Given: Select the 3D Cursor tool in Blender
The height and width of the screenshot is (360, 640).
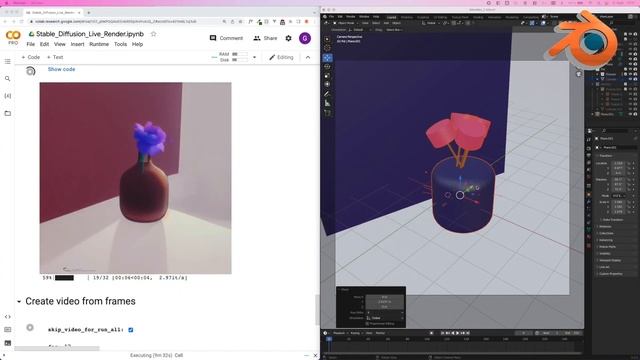Looking at the screenshot, I should pos(327,48).
